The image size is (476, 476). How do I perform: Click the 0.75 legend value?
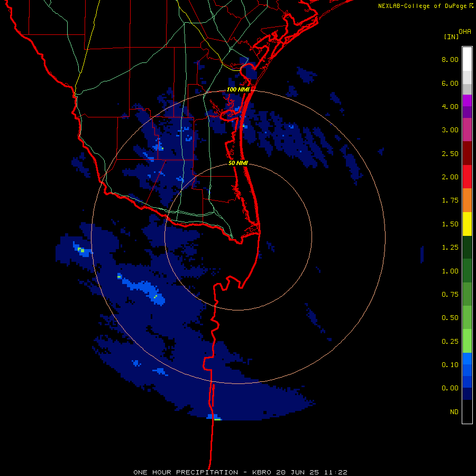450,295
